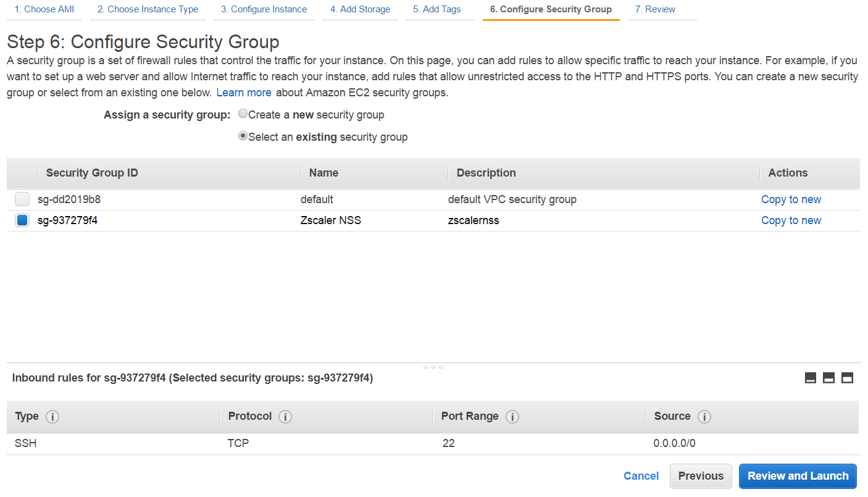
Task: Open the Learn more security groups link
Action: (244, 92)
